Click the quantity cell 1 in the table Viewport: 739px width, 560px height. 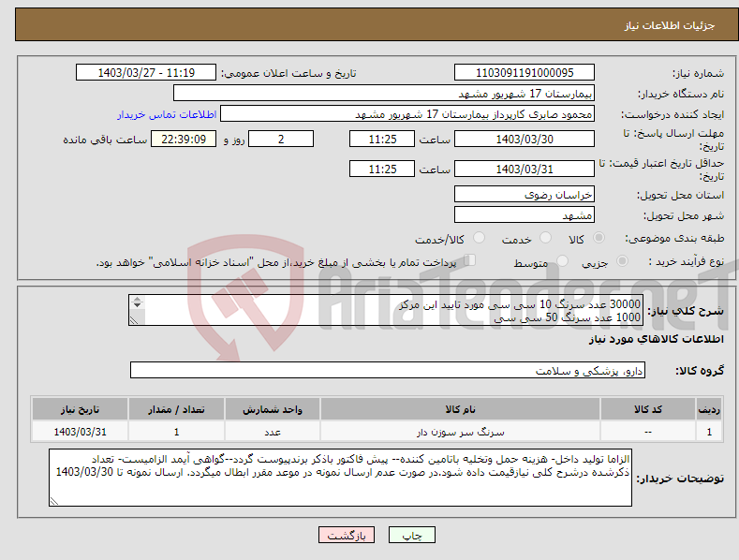[x=176, y=432]
